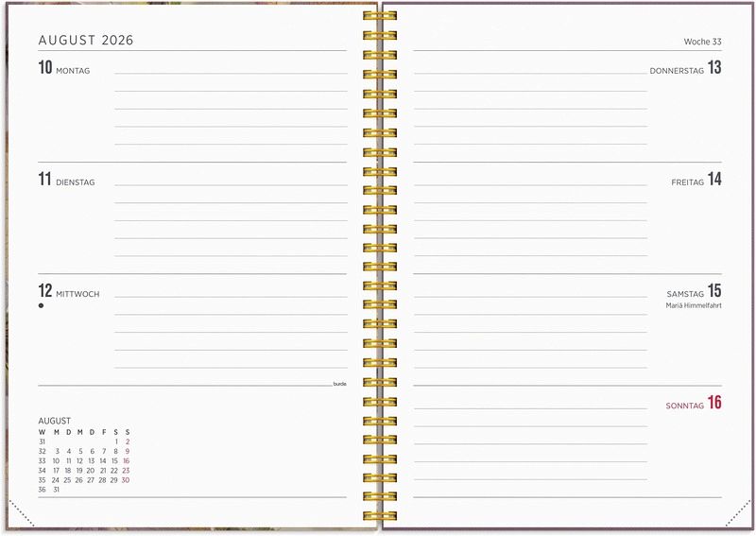The height and width of the screenshot is (536, 756).
Task: Click week number 34 in mini calendar
Action: click(42, 471)
